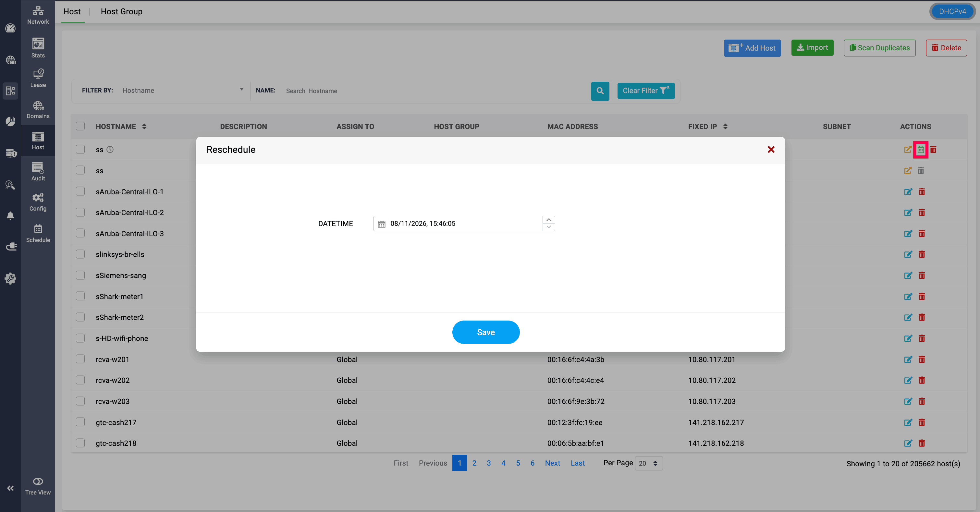Click the edit icon for sShark-meter1
This screenshot has height=512, width=980.
tap(908, 297)
